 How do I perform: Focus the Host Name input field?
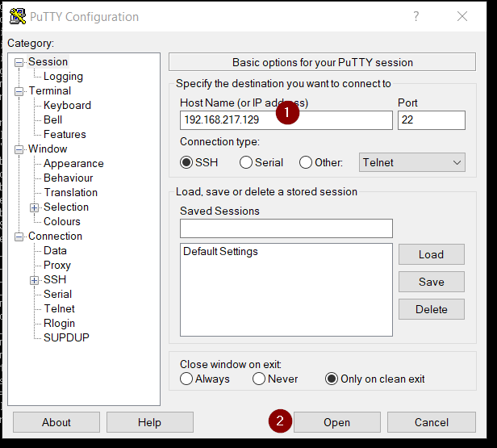coord(286,120)
